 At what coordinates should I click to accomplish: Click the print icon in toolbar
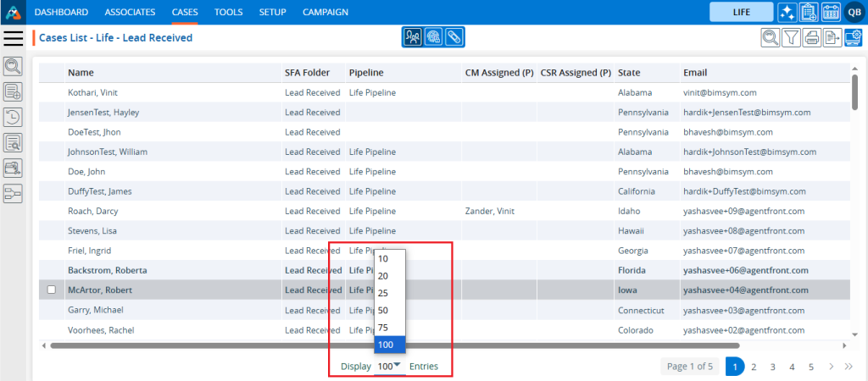click(812, 37)
